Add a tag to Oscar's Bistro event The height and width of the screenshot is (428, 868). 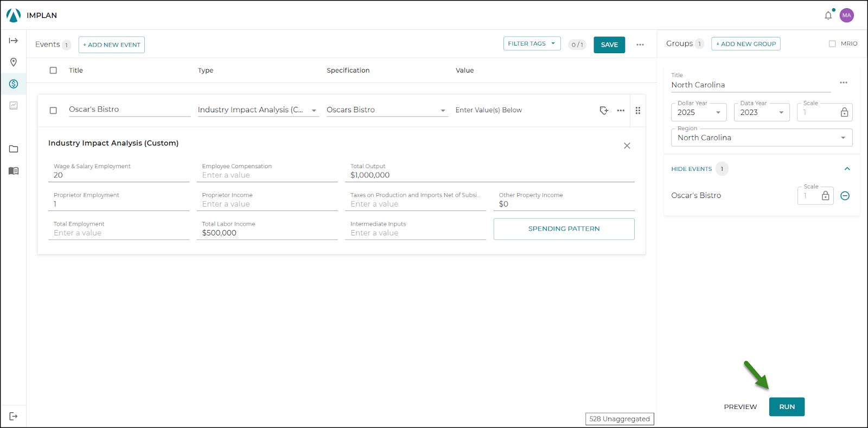[604, 110]
